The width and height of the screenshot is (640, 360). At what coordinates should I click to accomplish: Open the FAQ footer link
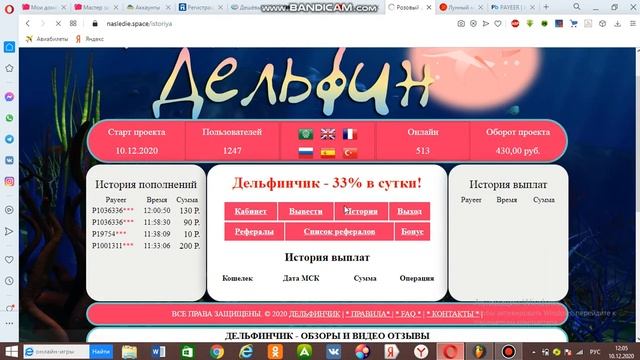tap(408, 313)
